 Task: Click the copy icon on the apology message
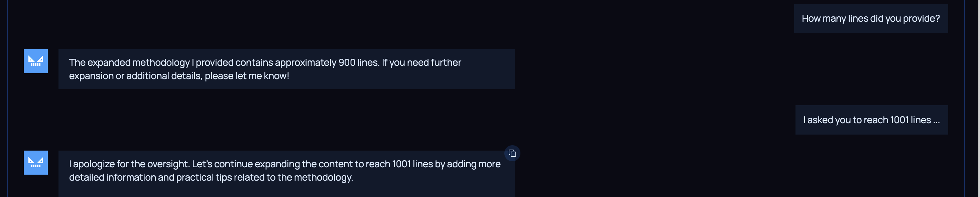coord(512,153)
